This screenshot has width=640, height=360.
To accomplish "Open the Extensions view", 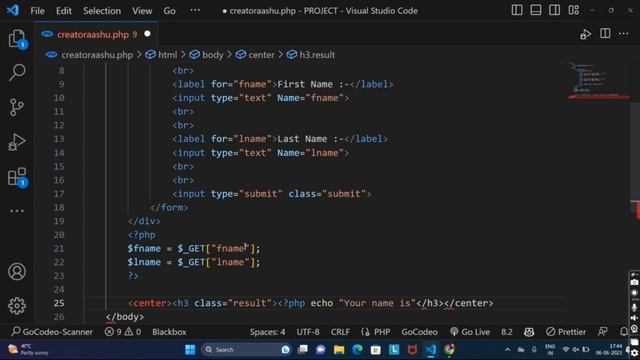I will tap(17, 177).
